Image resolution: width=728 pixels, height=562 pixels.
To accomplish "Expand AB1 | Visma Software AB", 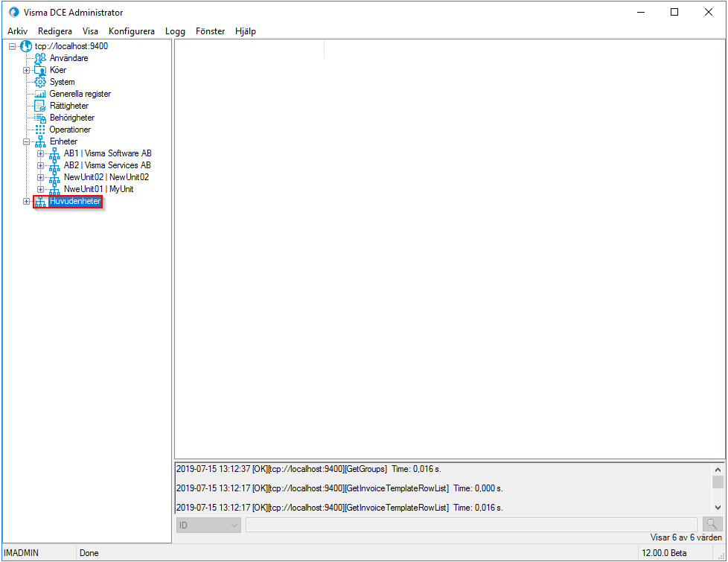I will click(x=41, y=153).
